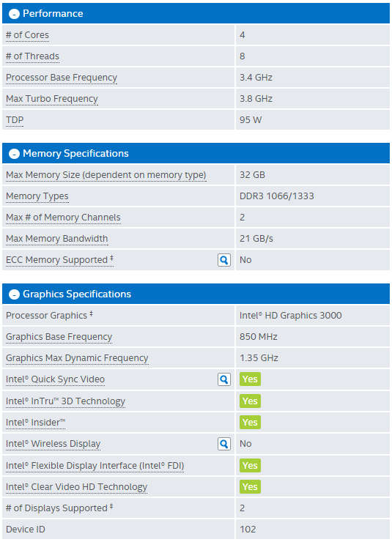Screen dimensions: 392x542
Task: Click green Yes badge for InTru 3D Technology
Action: pyautogui.click(x=250, y=401)
